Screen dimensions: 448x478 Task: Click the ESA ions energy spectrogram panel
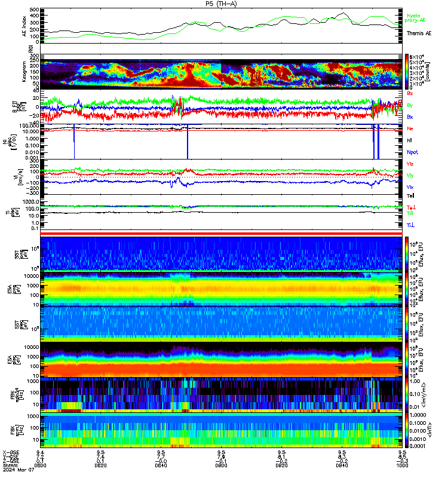click(x=221, y=289)
